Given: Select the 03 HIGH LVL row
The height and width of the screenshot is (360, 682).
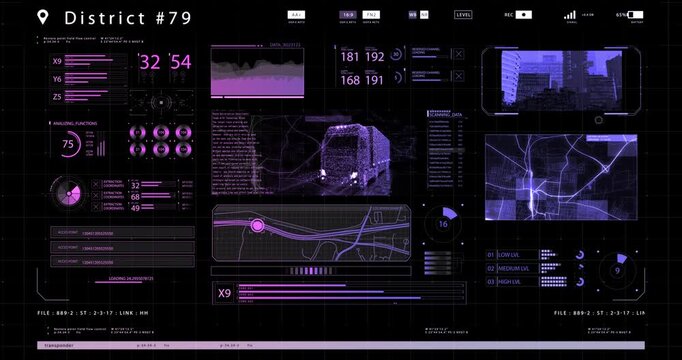Looking at the screenshot, I should pos(512,282).
